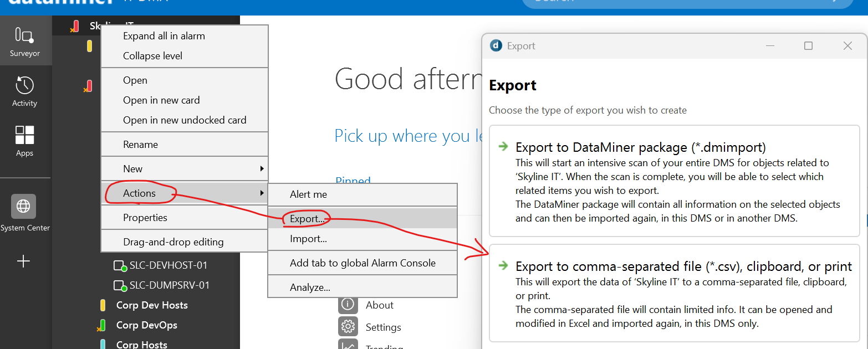Image resolution: width=868 pixels, height=349 pixels.
Task: Expand the New submenu arrow
Action: coord(262,169)
